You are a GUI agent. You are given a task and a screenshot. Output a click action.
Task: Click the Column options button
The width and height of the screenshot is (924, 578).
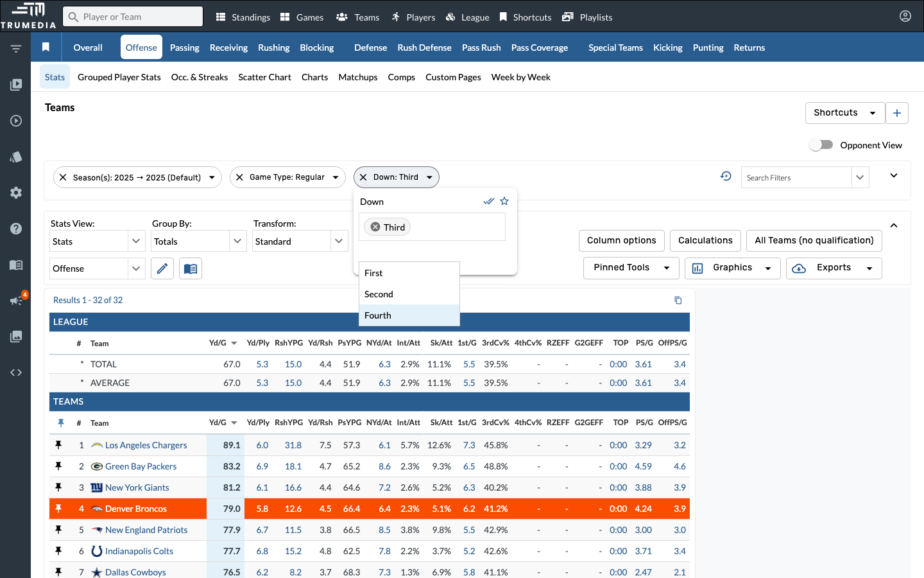point(622,241)
